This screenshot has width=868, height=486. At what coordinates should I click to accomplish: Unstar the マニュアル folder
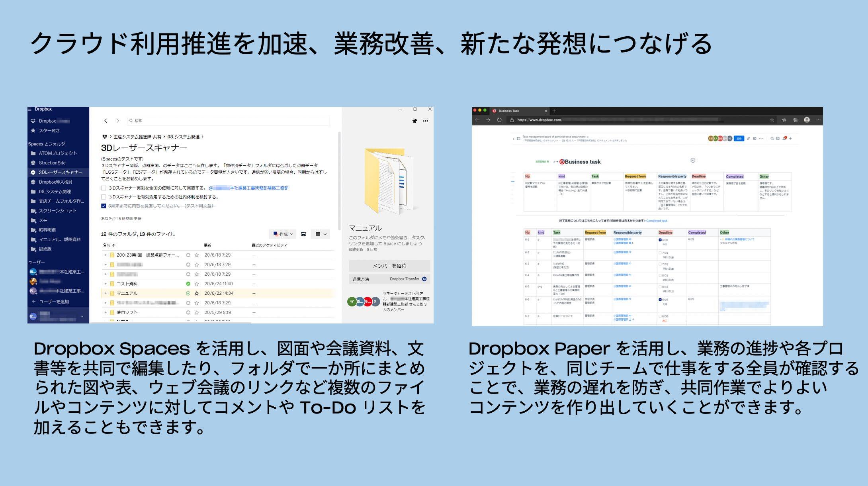click(x=197, y=293)
